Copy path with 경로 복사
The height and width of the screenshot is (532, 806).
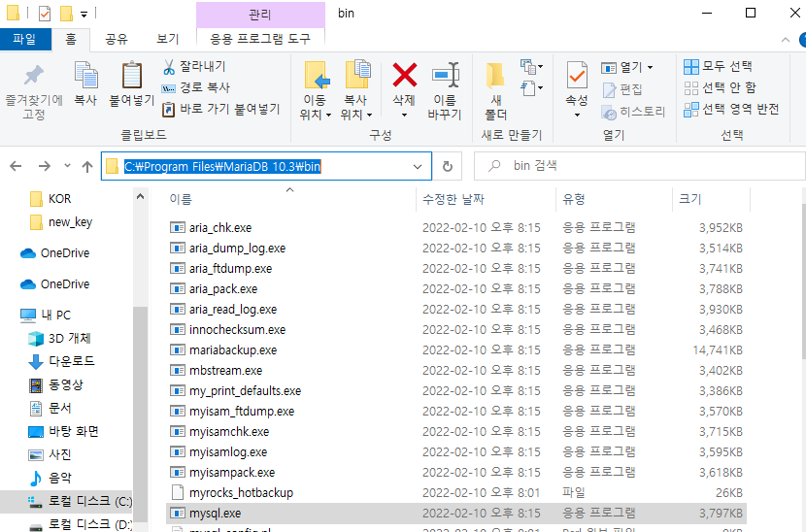point(196,87)
